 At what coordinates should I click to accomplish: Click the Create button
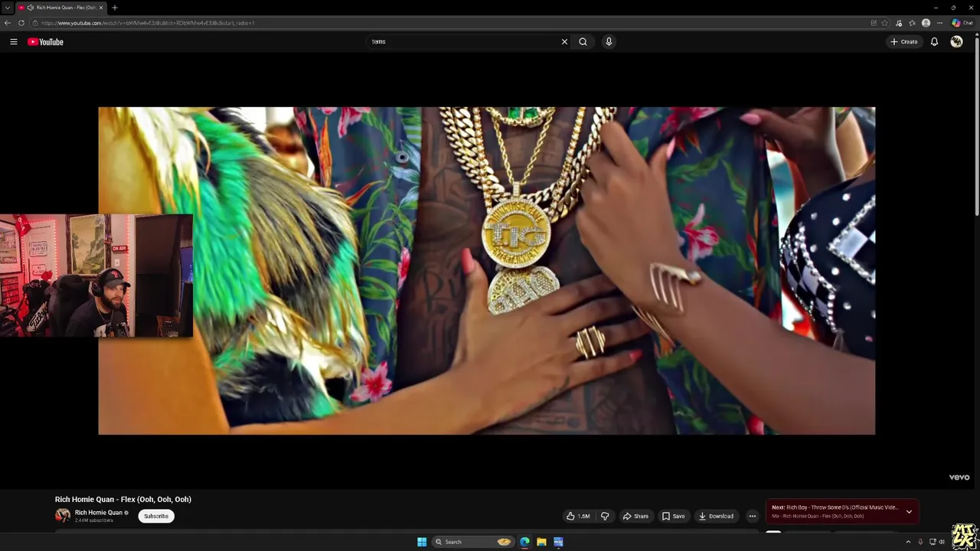tap(904, 42)
